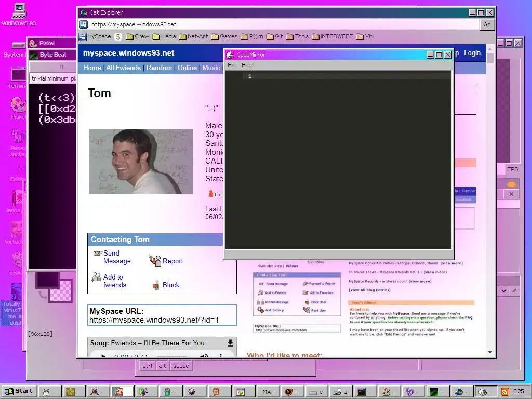Open Music navigation tab

click(x=211, y=68)
